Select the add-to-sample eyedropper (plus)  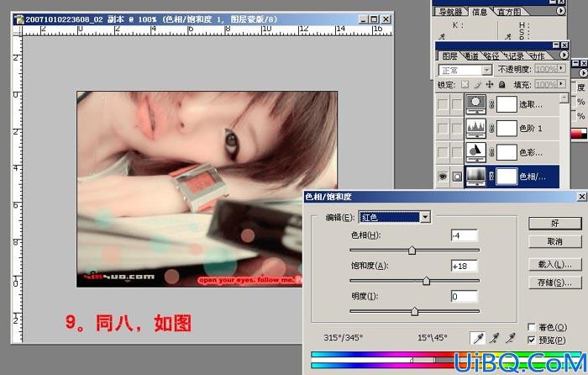click(495, 338)
